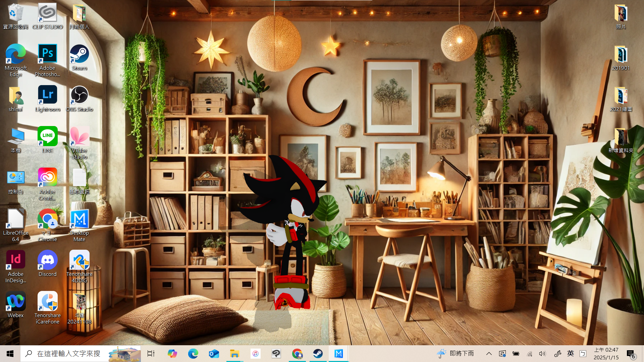Open Microsoft Edge from the taskbar
This screenshot has height=362, width=644.
[193, 354]
